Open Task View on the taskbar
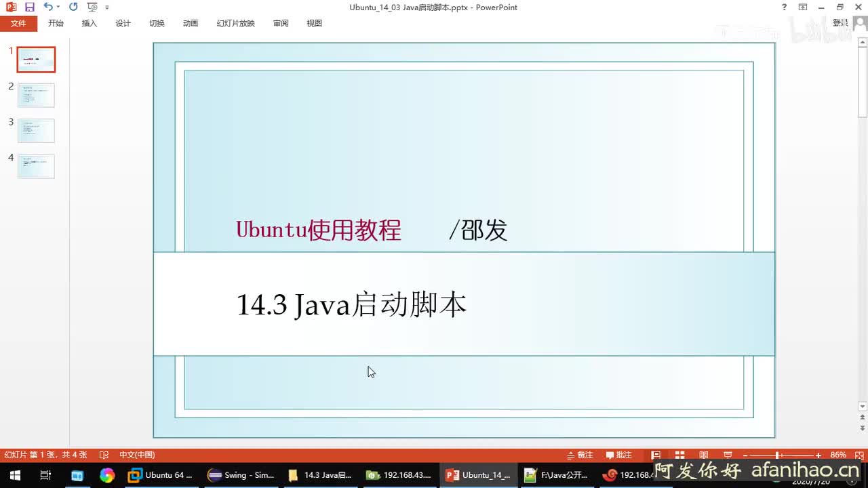The height and width of the screenshot is (488, 868). [45, 475]
